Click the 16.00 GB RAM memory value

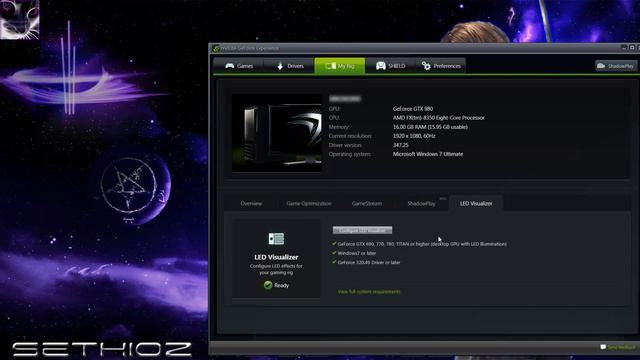click(430, 127)
